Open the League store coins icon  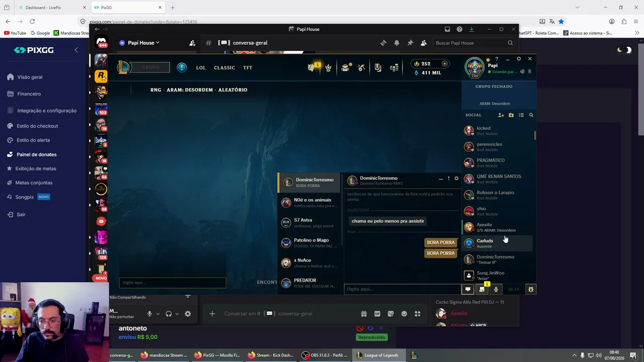click(x=394, y=67)
